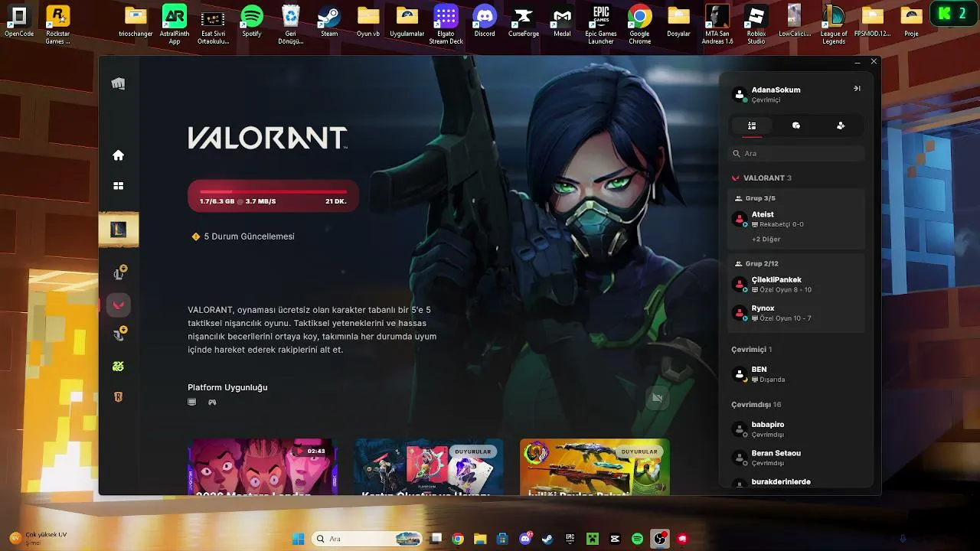Viewport: 980px width, 551px height.
Task: Collapse the Çevrimdışı friends section
Action: pyautogui.click(x=756, y=404)
